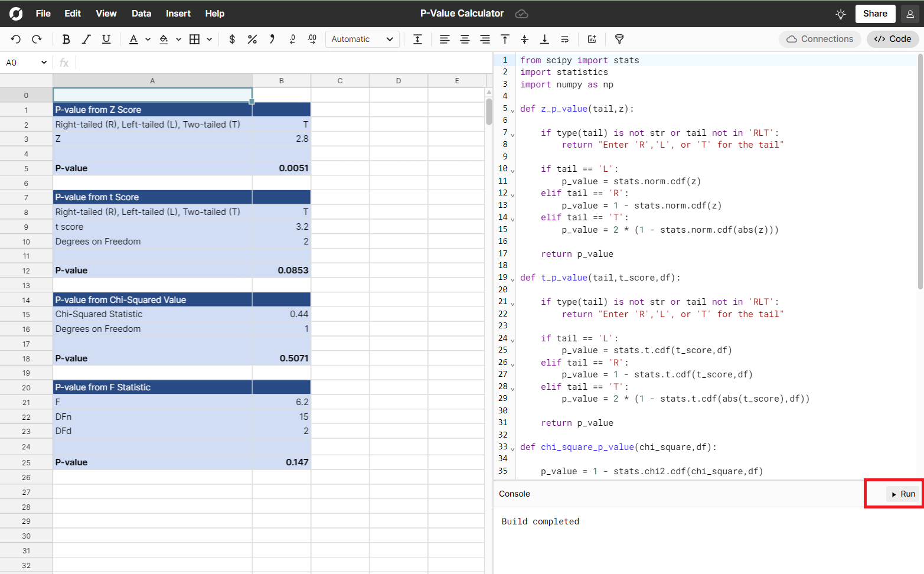Expand the cell reference A0 dropdown
Screen dimensions: 924x574
point(44,63)
